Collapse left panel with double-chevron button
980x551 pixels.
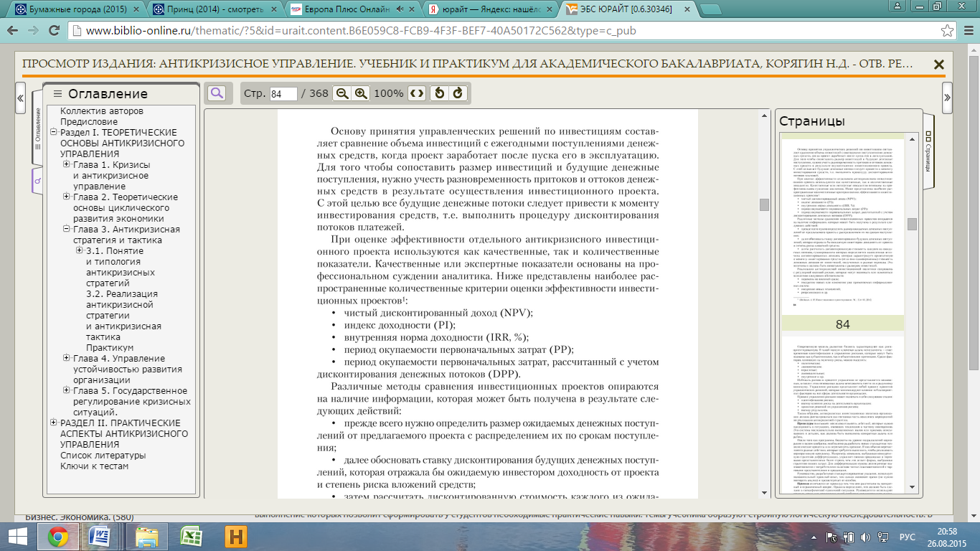click(20, 98)
